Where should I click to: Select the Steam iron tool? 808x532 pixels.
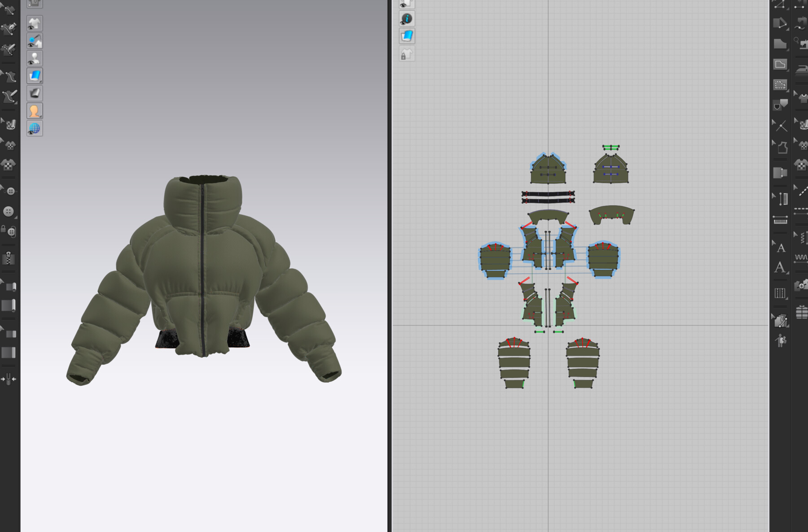click(801, 70)
